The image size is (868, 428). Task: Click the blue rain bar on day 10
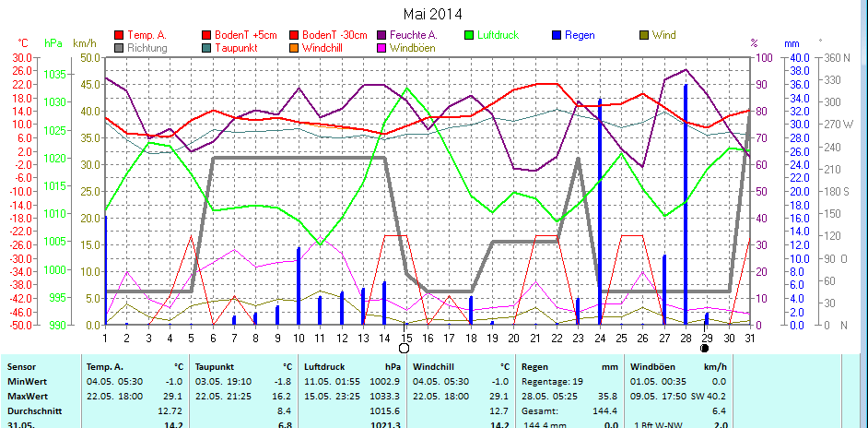click(x=299, y=286)
